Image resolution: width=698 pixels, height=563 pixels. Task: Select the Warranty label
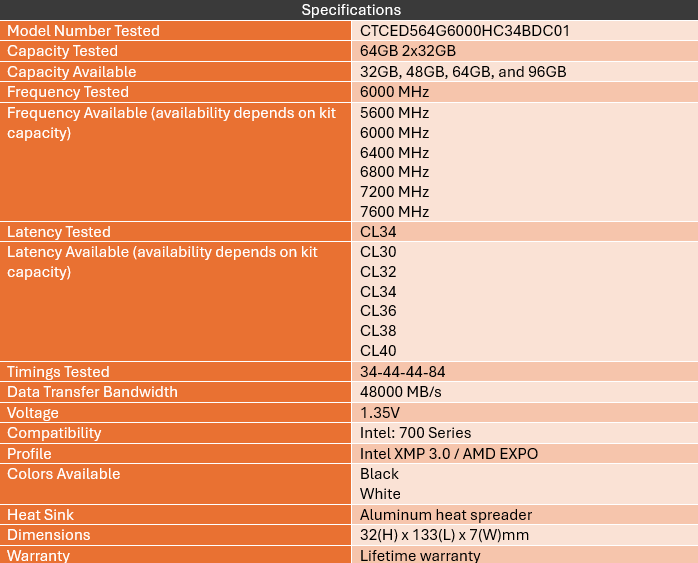[x=39, y=555]
